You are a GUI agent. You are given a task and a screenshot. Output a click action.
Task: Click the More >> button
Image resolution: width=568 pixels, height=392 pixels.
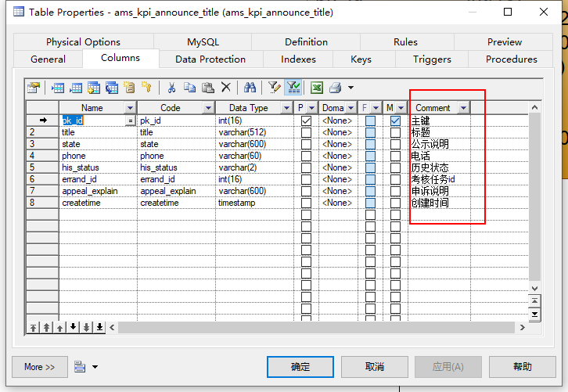point(39,367)
